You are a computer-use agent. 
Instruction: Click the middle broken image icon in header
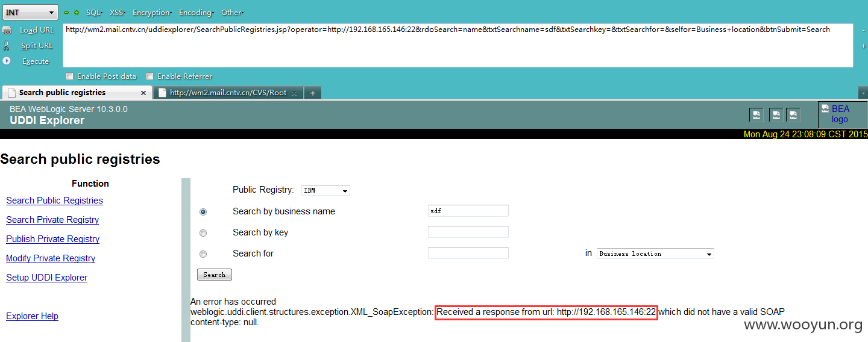click(776, 115)
